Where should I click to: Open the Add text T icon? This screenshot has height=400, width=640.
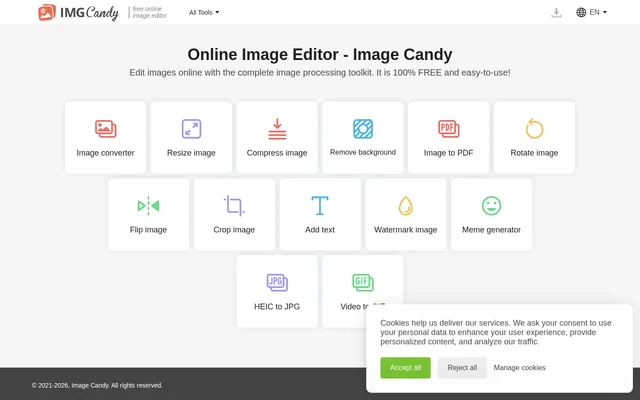point(320,205)
